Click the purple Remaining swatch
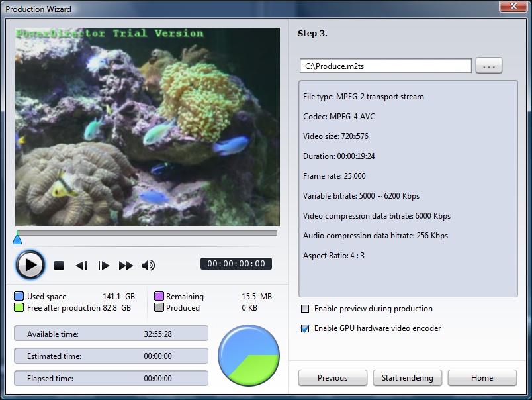Image resolution: width=532 pixels, height=400 pixels. click(159, 296)
